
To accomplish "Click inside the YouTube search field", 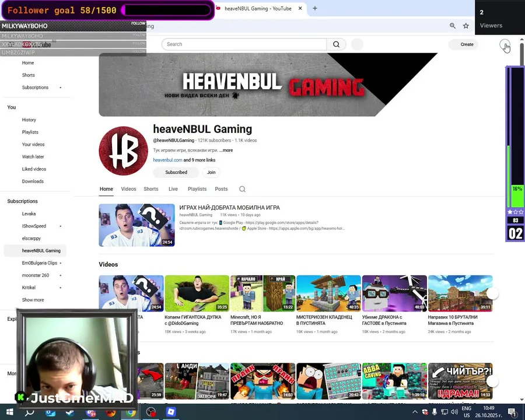I will pos(244,44).
